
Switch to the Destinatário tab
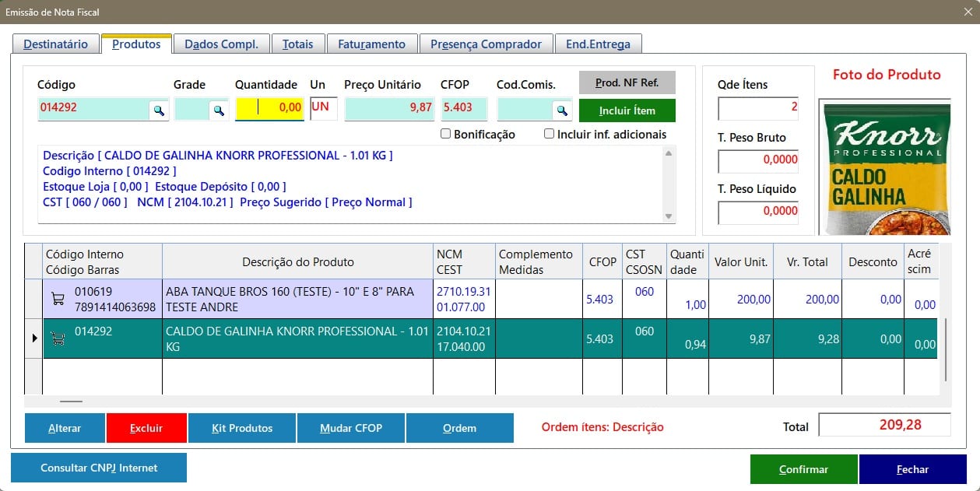coord(56,44)
